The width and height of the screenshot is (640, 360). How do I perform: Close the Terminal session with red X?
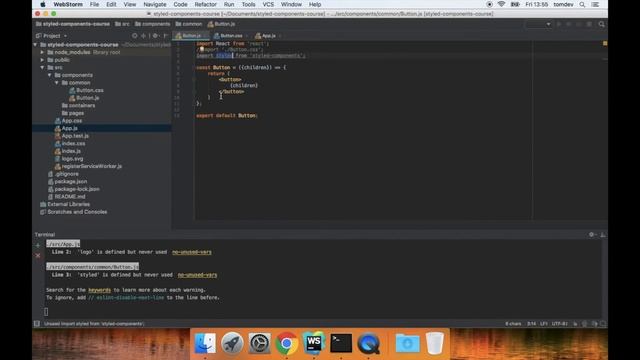[x=38, y=256]
